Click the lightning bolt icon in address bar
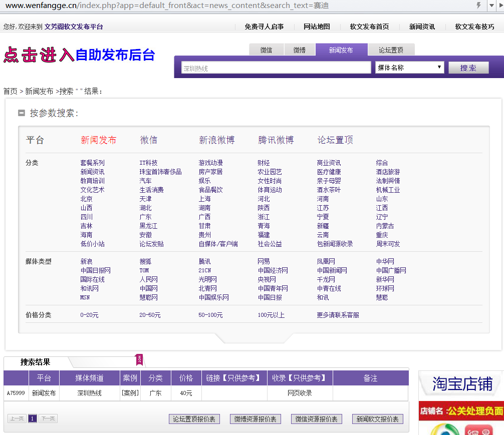 (478, 6)
